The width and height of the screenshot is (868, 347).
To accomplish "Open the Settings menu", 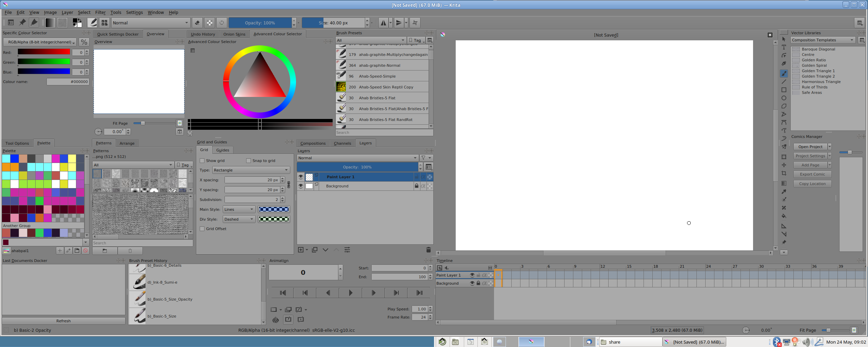I will pos(134,13).
